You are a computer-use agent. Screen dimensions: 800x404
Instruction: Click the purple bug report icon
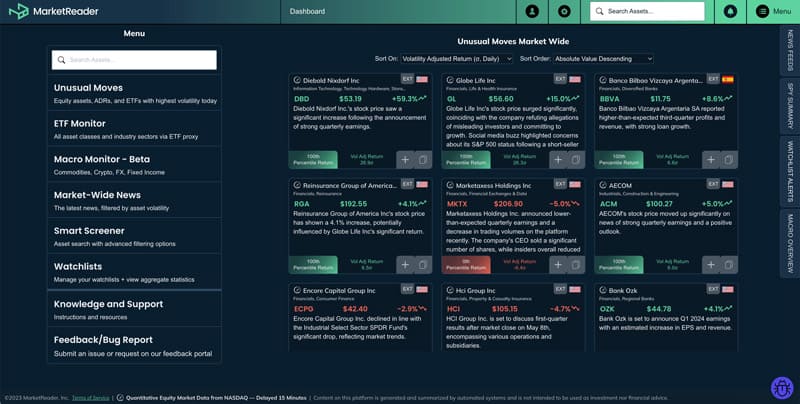tap(782, 388)
